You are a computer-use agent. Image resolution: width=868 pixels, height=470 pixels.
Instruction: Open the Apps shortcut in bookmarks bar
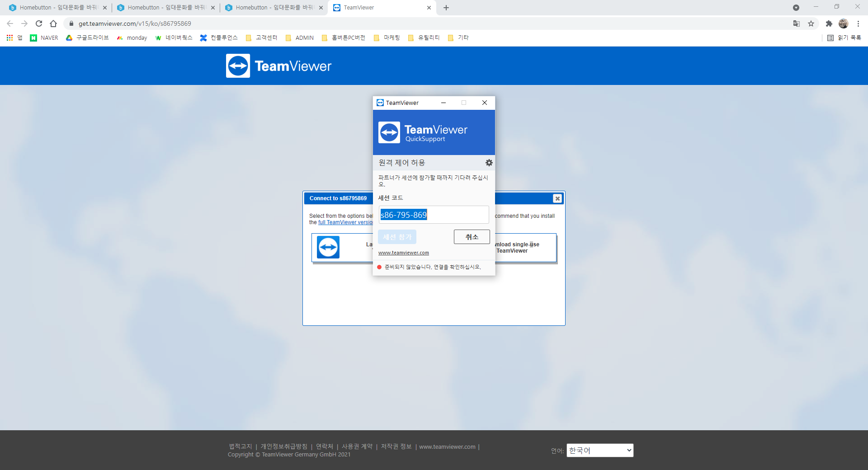tap(14, 38)
